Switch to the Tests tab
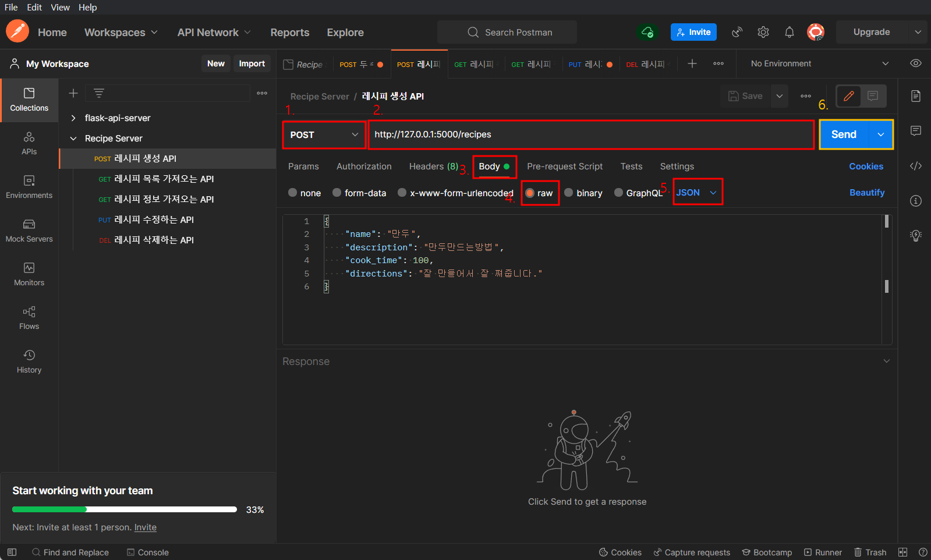The height and width of the screenshot is (560, 931). (x=631, y=166)
